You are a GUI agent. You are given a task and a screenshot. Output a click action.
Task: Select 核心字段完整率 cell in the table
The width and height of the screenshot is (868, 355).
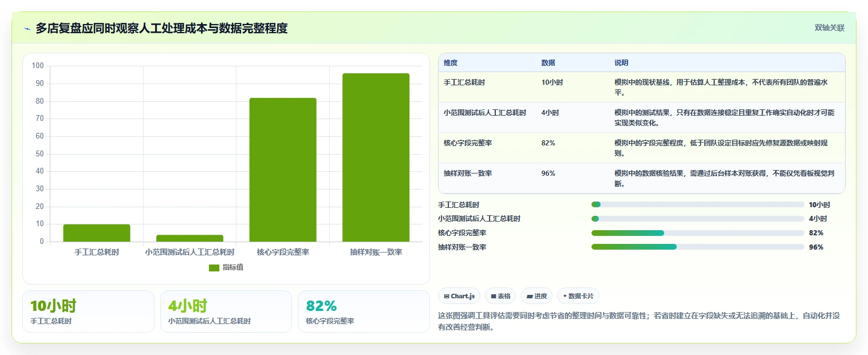pos(468,143)
